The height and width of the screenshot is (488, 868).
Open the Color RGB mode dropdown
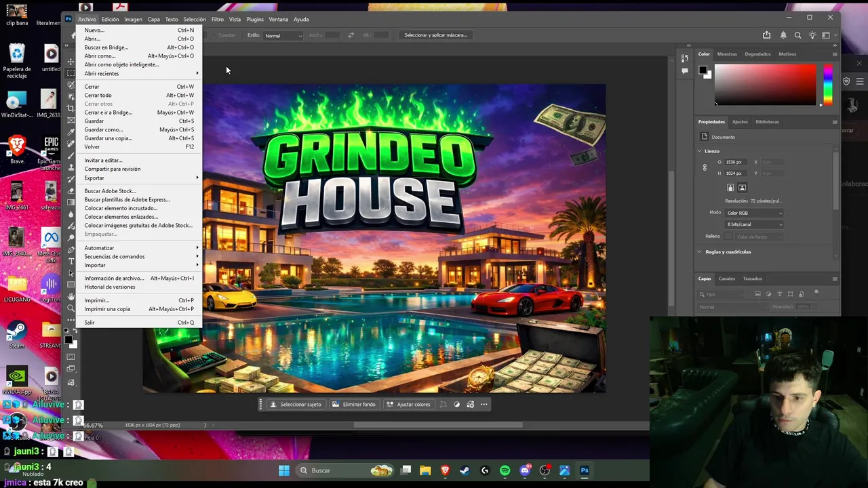point(754,213)
